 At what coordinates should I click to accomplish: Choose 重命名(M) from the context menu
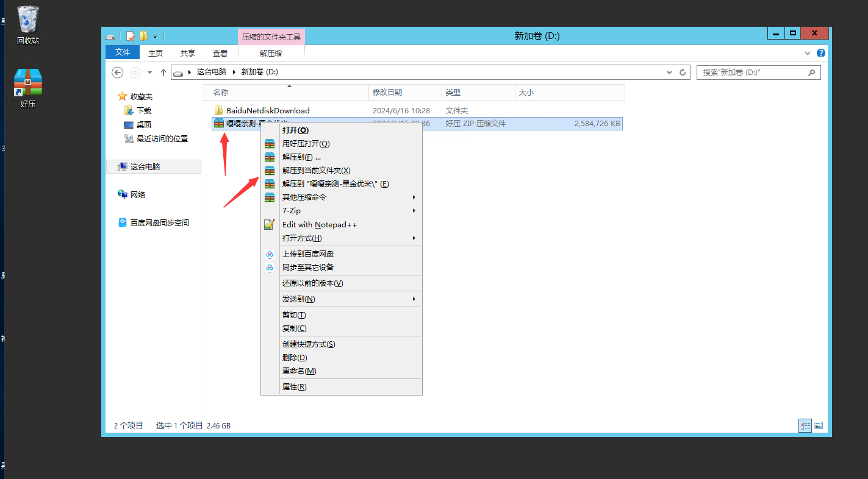tap(342, 371)
